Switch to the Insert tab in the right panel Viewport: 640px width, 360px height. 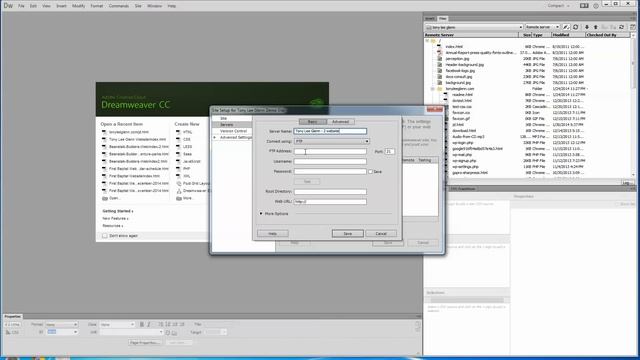click(x=430, y=18)
